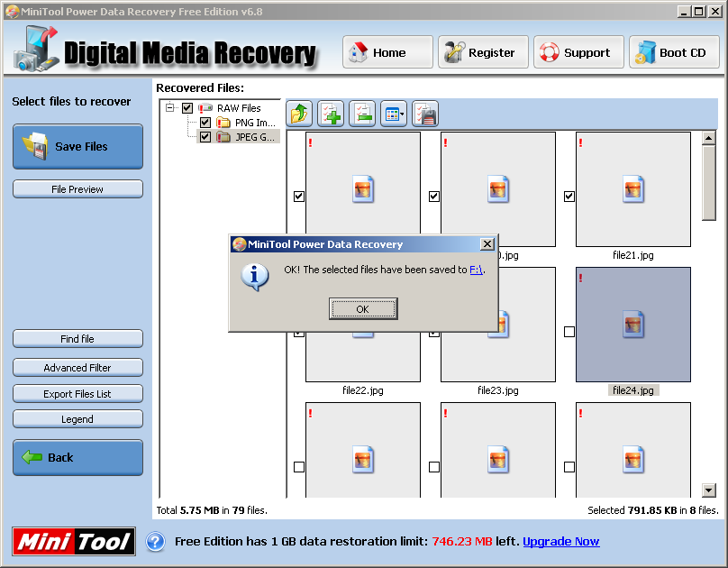Select the file23.jpg thumbnail

click(497, 325)
